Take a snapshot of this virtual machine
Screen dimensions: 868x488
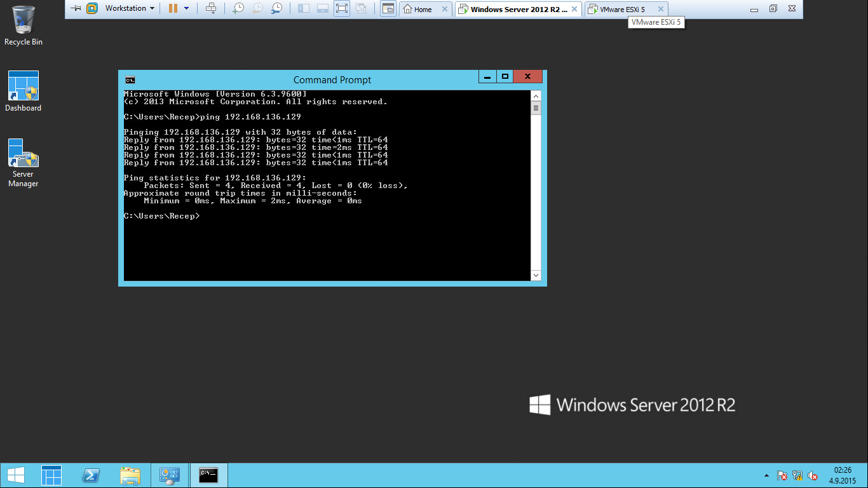click(238, 8)
